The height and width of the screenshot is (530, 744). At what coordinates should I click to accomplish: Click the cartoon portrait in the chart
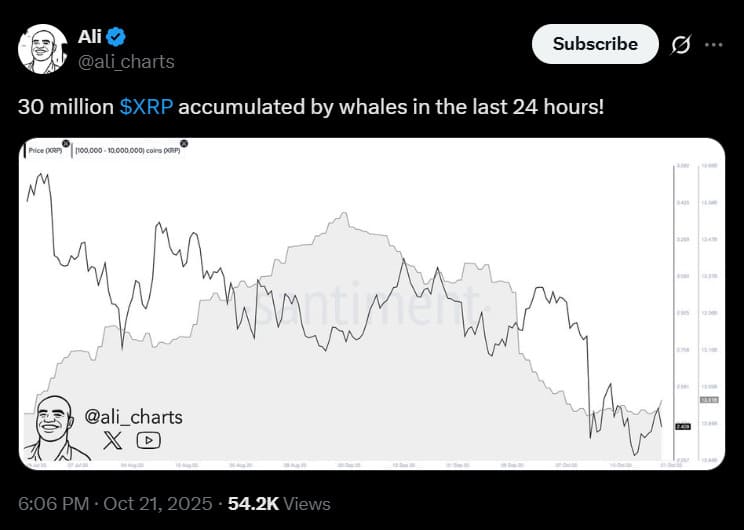(56, 428)
